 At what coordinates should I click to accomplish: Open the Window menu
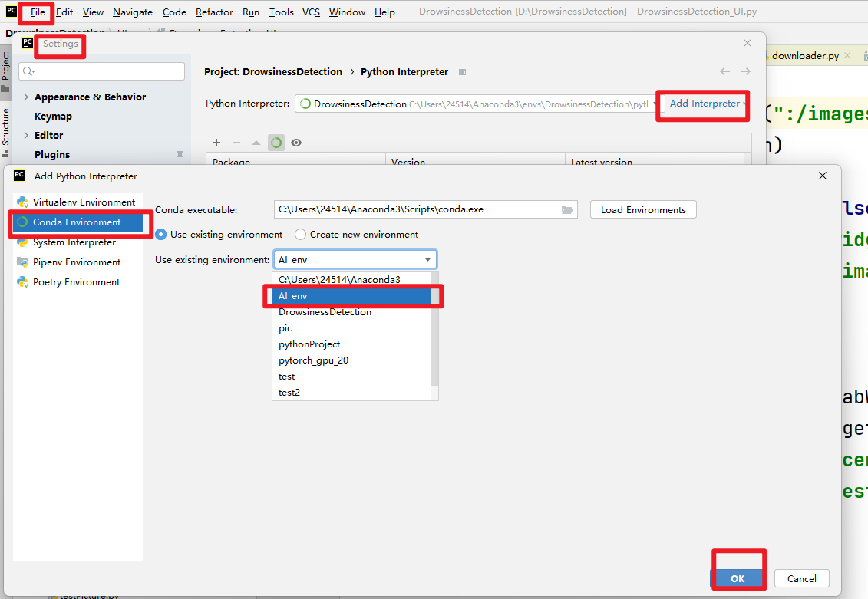[x=347, y=12]
